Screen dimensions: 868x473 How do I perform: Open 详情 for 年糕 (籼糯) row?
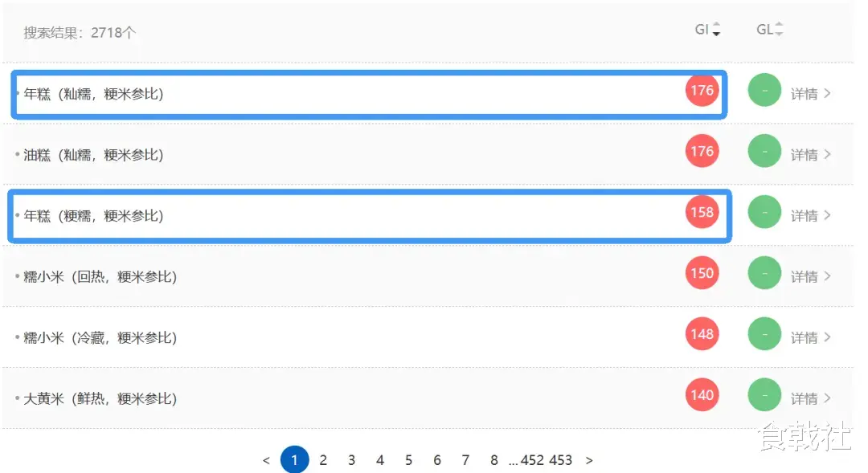click(810, 94)
